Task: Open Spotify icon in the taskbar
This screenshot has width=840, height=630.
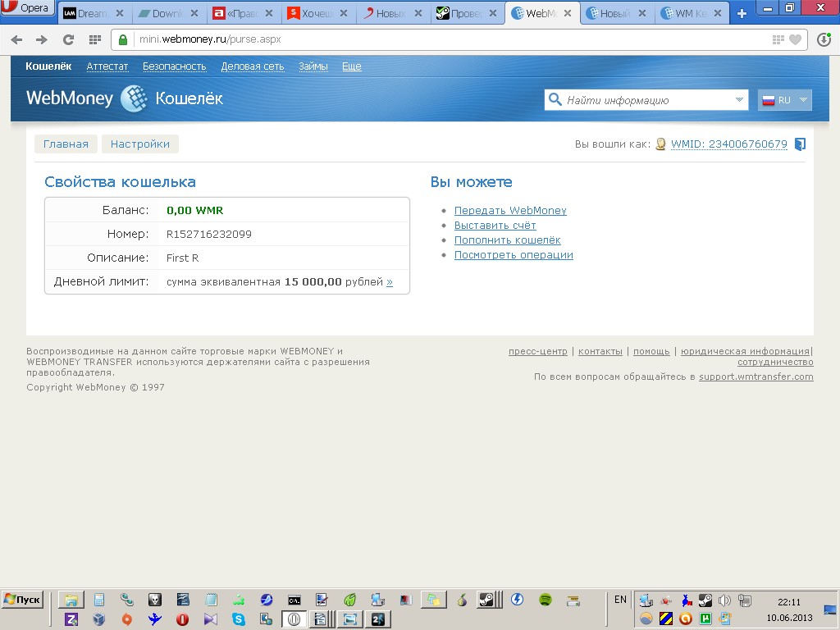Action: pos(546,600)
